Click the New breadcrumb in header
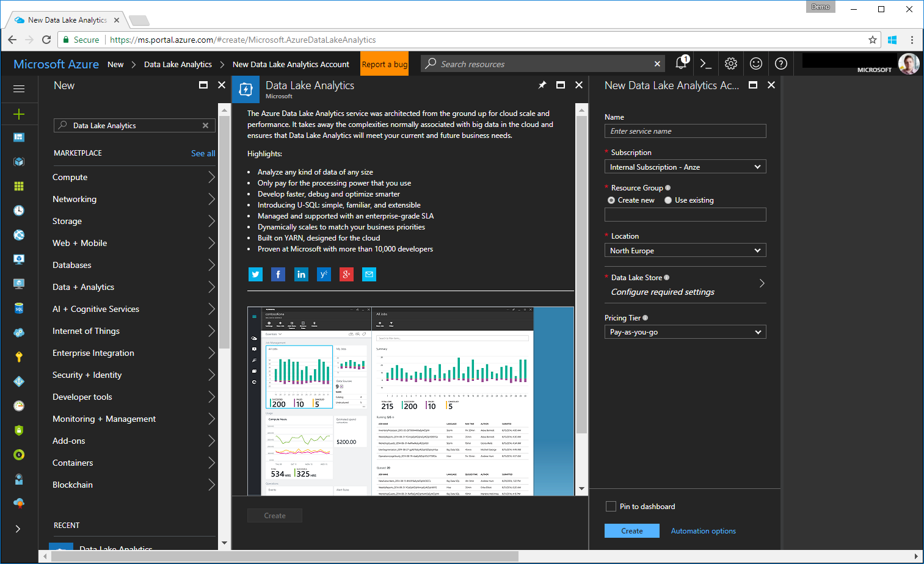Viewport: 924px width, 564px height. 115,64
